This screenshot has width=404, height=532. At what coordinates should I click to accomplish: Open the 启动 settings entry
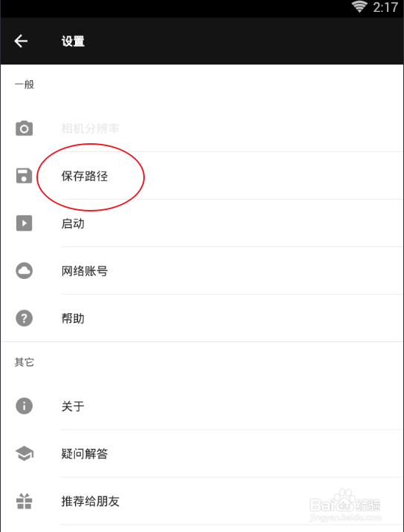(202, 223)
